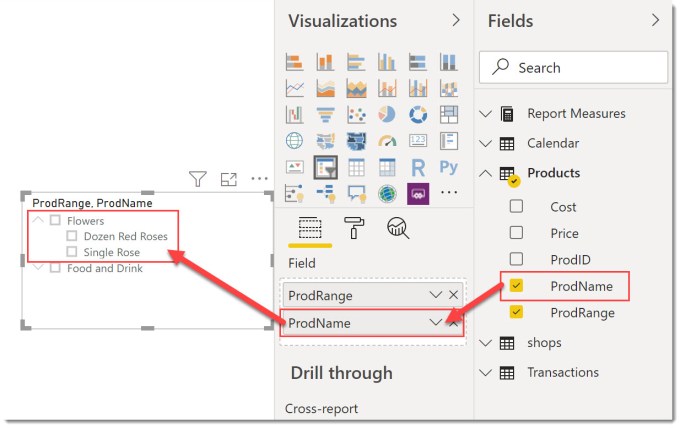Select the Python visual
Image resolution: width=680 pixels, height=428 pixels.
coord(448,167)
